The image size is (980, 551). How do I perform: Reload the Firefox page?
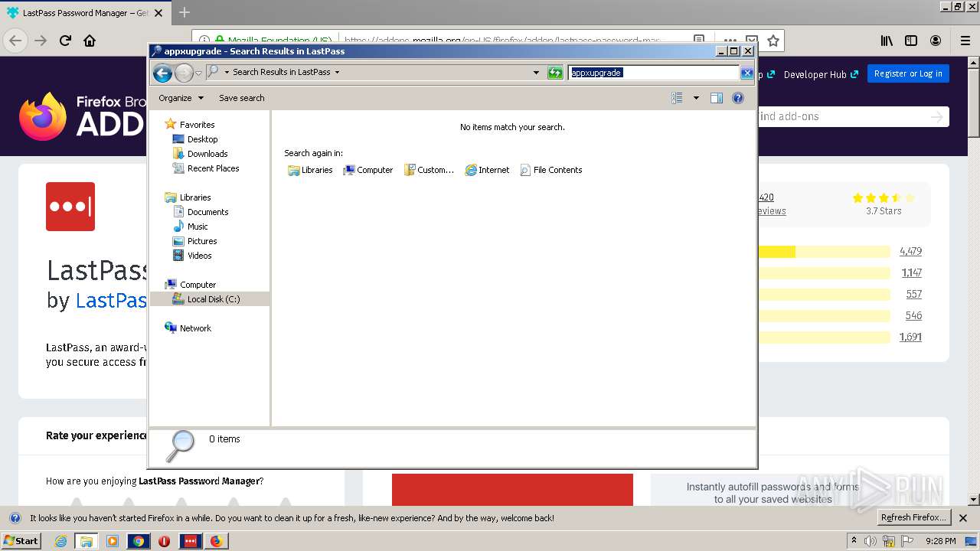tap(65, 41)
